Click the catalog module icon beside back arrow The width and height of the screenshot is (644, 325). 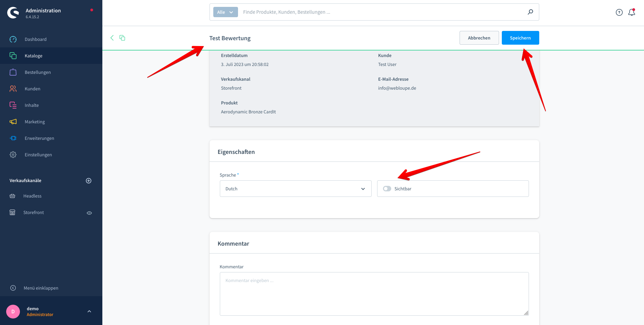[122, 38]
